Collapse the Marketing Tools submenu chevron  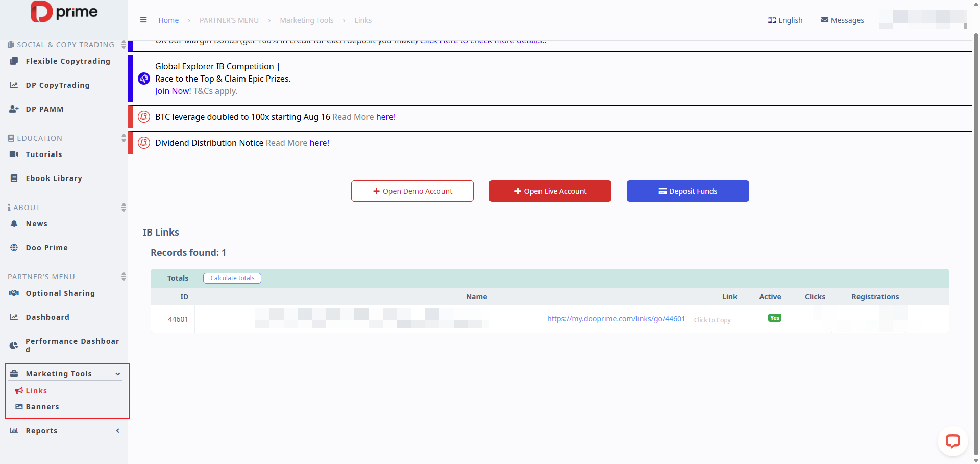(x=118, y=374)
